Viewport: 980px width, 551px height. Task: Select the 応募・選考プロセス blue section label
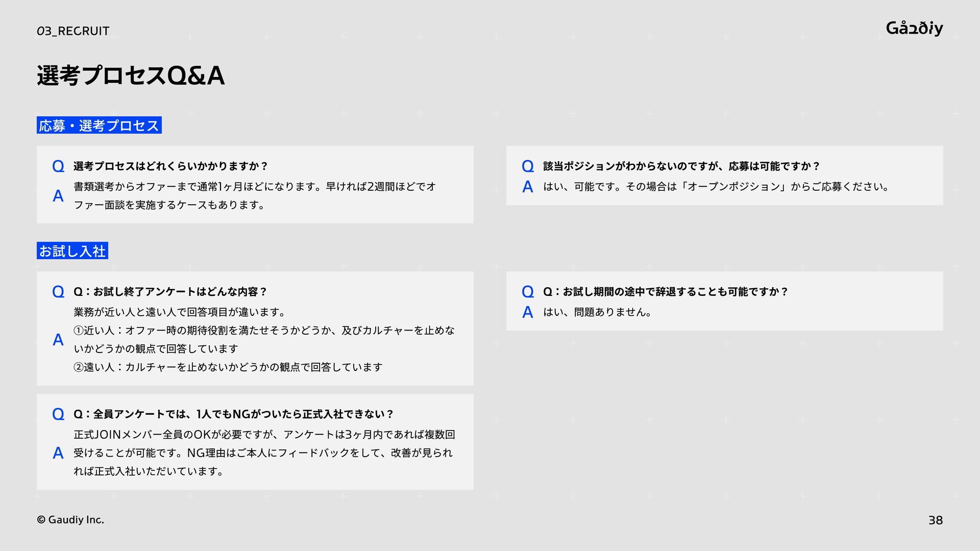click(99, 126)
